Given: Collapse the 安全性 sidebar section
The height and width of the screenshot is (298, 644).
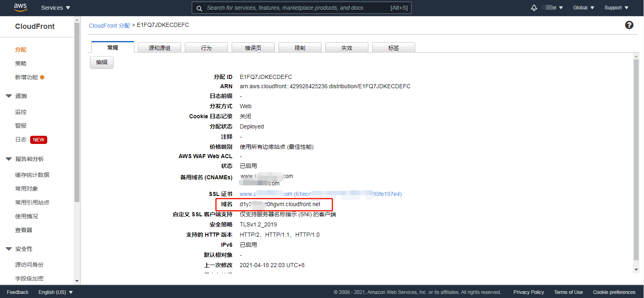Looking at the screenshot, I should [x=9, y=249].
